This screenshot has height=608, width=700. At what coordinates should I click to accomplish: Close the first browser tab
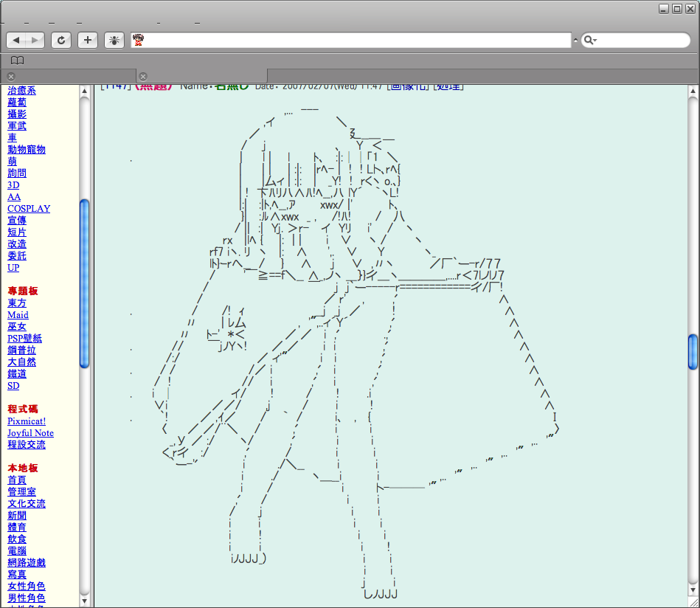pyautogui.click(x=11, y=77)
